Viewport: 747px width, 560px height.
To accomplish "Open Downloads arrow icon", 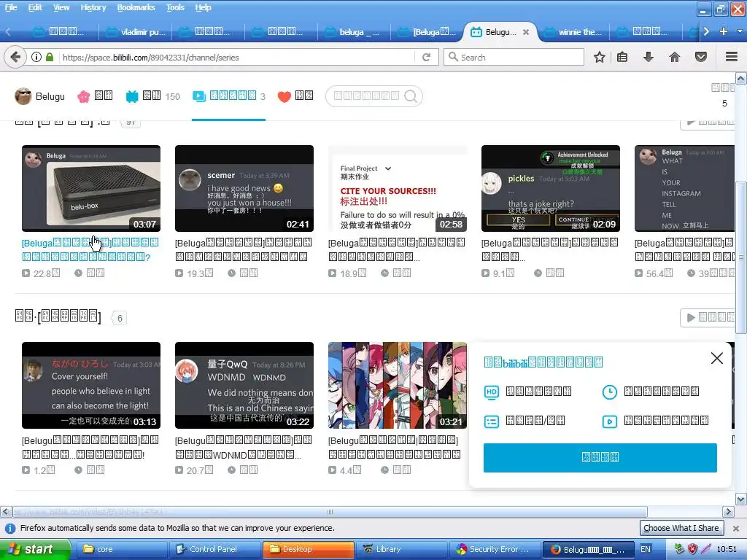I will pos(649,57).
